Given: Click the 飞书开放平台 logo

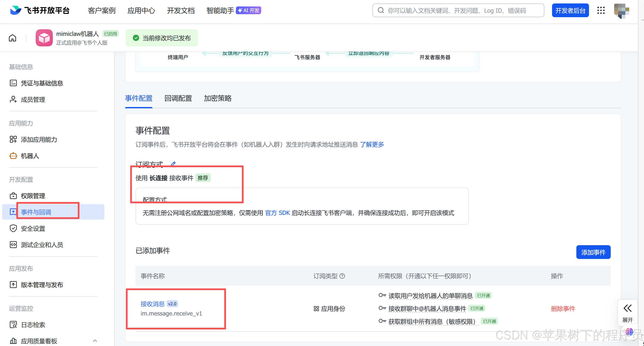Looking at the screenshot, I should pos(40,11).
